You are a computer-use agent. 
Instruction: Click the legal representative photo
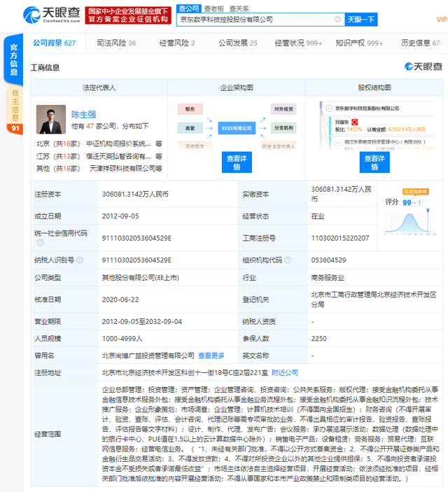click(51, 119)
